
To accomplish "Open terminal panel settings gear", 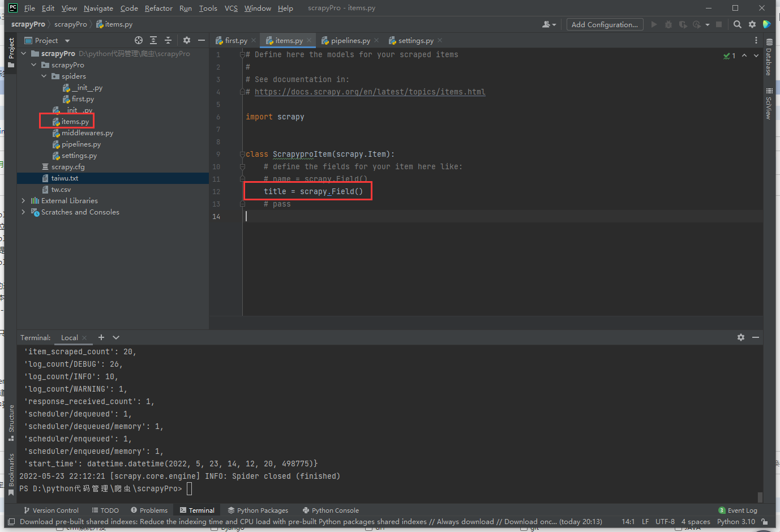I will [741, 337].
